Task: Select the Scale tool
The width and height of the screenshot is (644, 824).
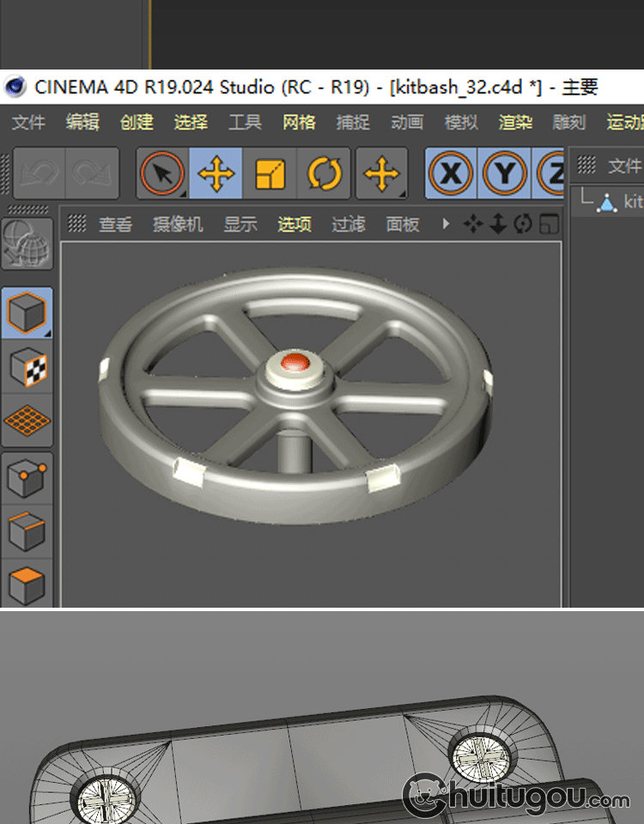Action: (270, 173)
